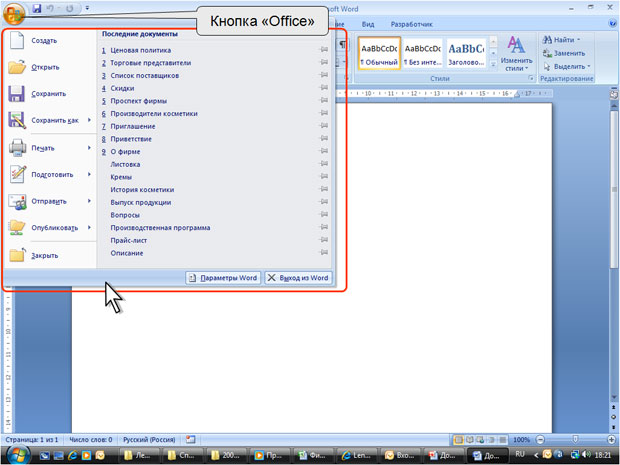The image size is (620, 465).
Task: Expand the styles gallery More arrow
Action: (493, 64)
